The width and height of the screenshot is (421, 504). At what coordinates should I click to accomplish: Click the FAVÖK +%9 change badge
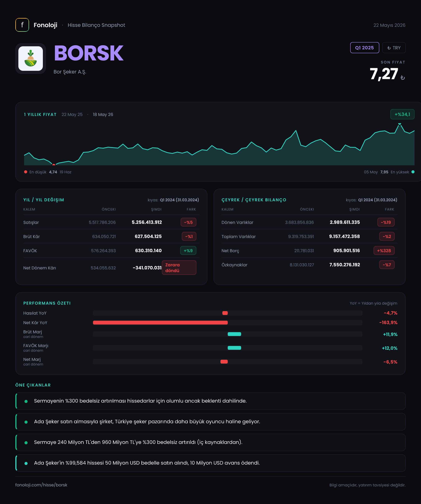click(x=188, y=250)
